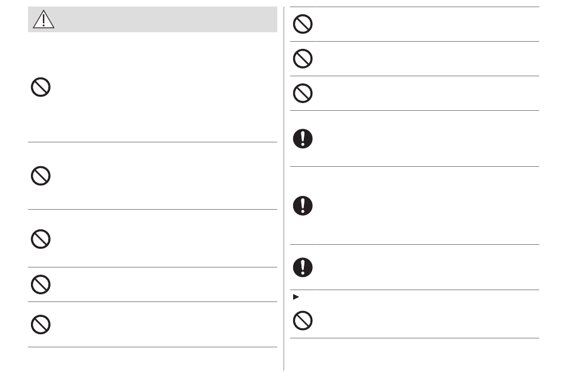This screenshot has height=392, width=566.
Task: Click the vertical divider line between columns
Action: click(x=284, y=188)
